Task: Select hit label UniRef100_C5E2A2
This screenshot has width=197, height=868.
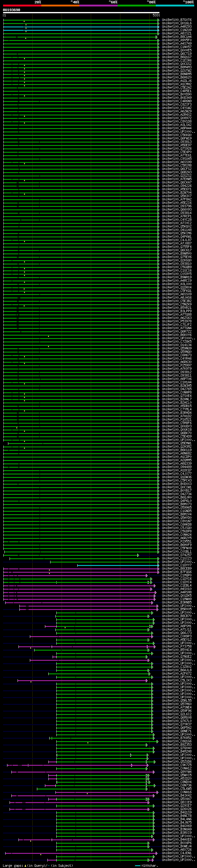Action: coord(177,88)
